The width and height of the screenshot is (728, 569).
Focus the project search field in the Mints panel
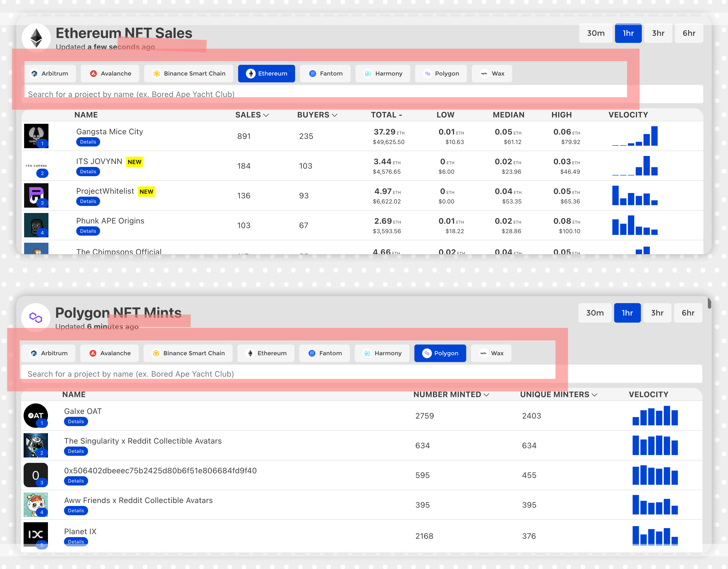(362, 374)
